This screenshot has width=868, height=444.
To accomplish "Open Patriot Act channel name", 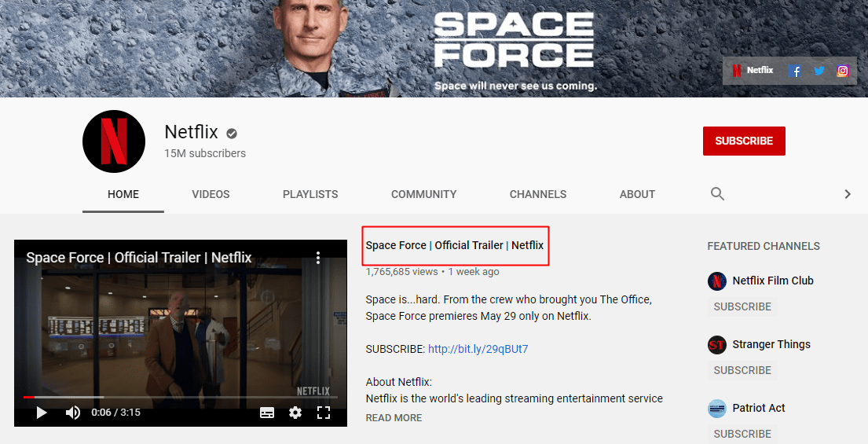I will [758, 408].
